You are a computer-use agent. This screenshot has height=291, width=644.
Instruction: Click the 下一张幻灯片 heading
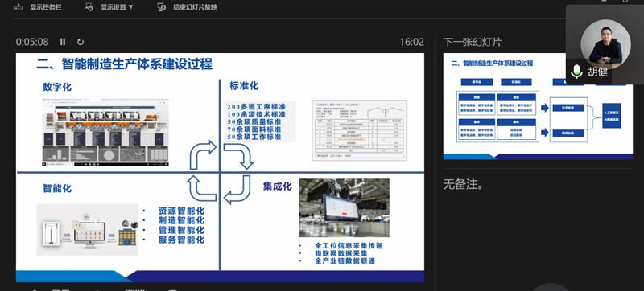pyautogui.click(x=473, y=42)
